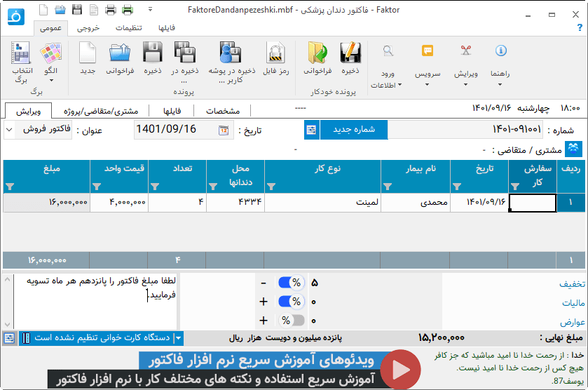588x390 pixels.
Task: Click the filter icon in مبلغ column header
Action: click(9, 187)
